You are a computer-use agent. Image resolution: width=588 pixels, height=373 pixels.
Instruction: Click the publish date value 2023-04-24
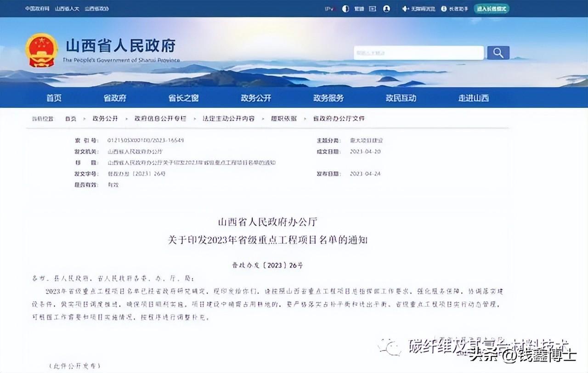(x=365, y=174)
